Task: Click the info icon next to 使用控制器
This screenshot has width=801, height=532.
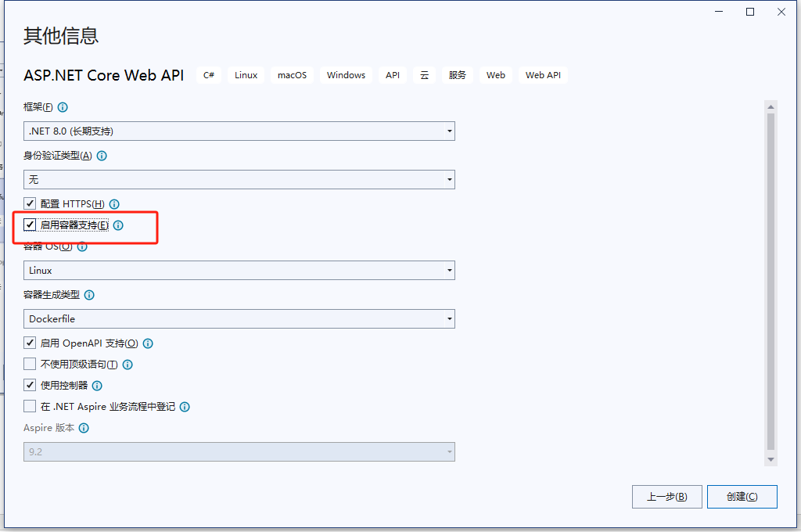Action: pos(97,386)
